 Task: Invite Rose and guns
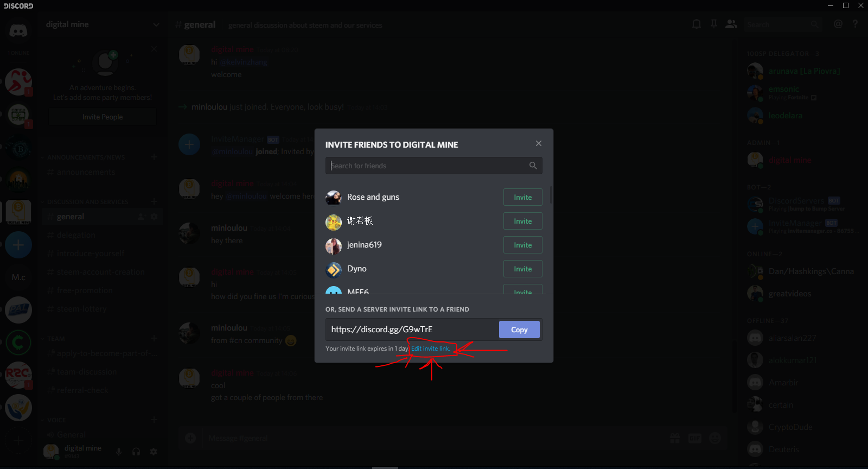523,197
